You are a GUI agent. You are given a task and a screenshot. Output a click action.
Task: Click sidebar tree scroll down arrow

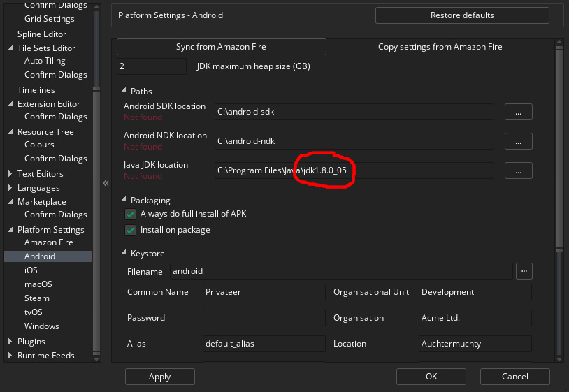click(96, 359)
